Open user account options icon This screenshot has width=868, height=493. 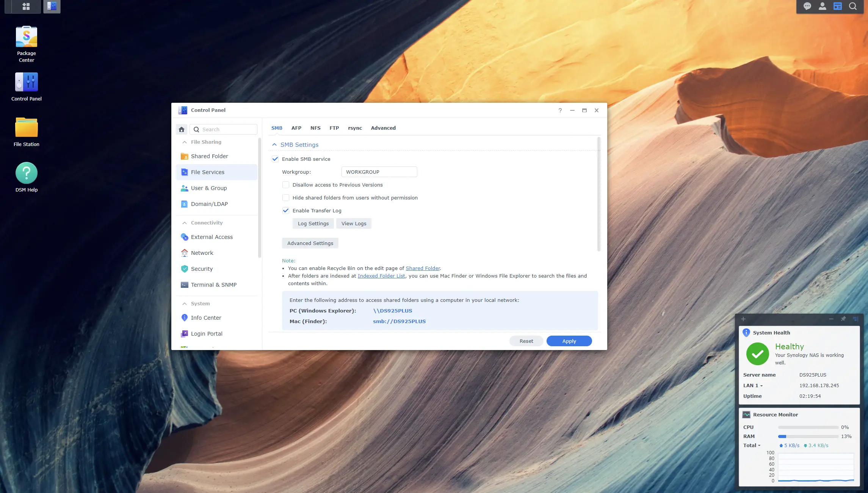click(x=822, y=6)
